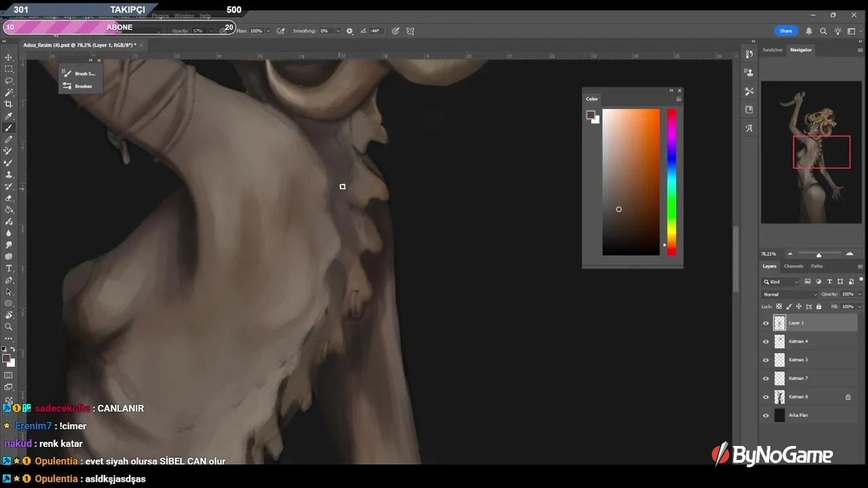
Task: Select the Crop tool
Action: click(x=9, y=104)
